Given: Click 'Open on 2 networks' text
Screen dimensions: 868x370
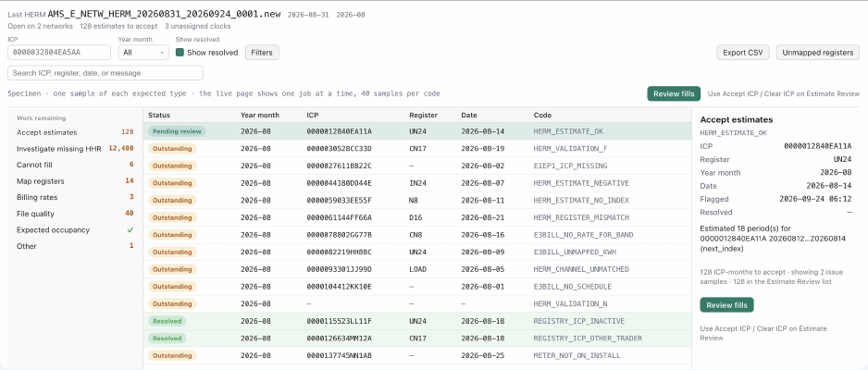Looking at the screenshot, I should tap(40, 26).
